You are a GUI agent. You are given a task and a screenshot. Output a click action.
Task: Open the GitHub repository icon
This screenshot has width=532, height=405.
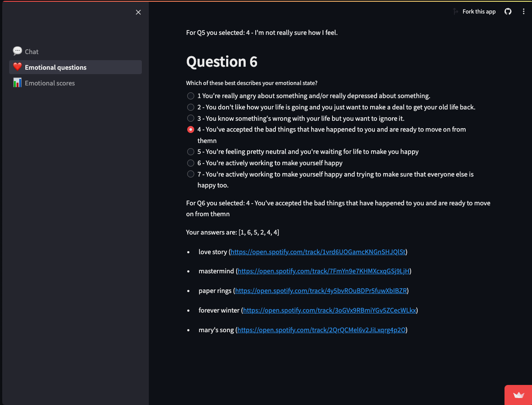[x=508, y=12]
